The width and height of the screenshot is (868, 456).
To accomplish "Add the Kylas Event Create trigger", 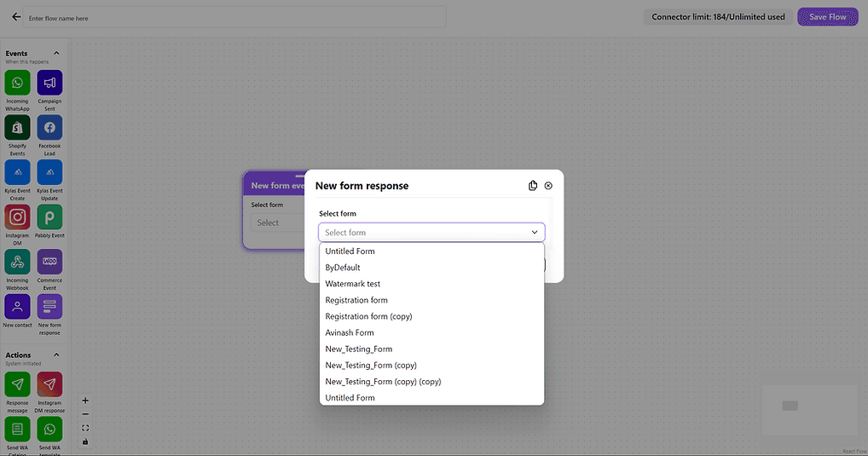I will [17, 172].
